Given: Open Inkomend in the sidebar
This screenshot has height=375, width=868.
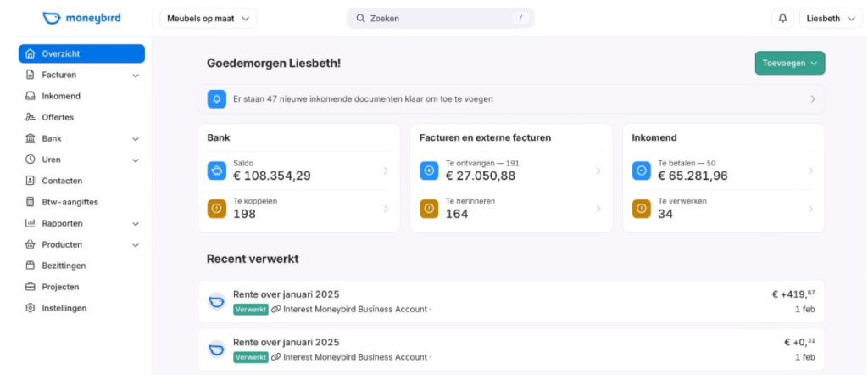Looking at the screenshot, I should [x=81, y=97].
